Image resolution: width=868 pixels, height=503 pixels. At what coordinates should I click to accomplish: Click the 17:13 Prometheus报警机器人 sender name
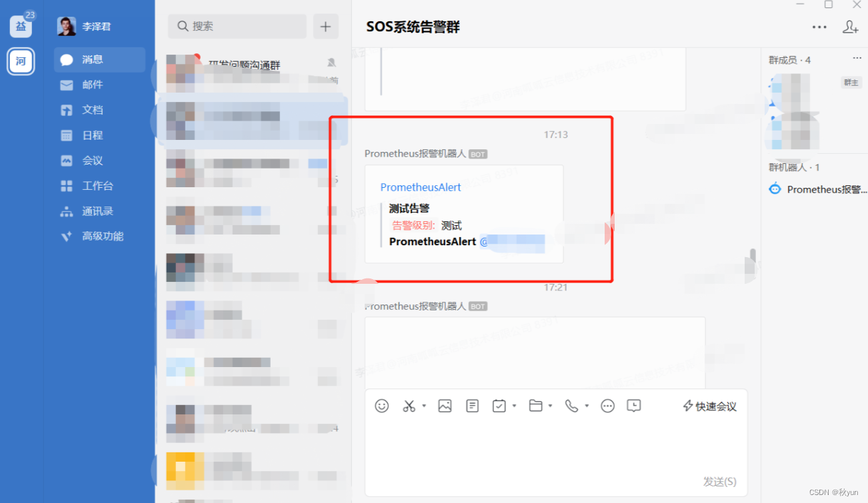(x=415, y=153)
